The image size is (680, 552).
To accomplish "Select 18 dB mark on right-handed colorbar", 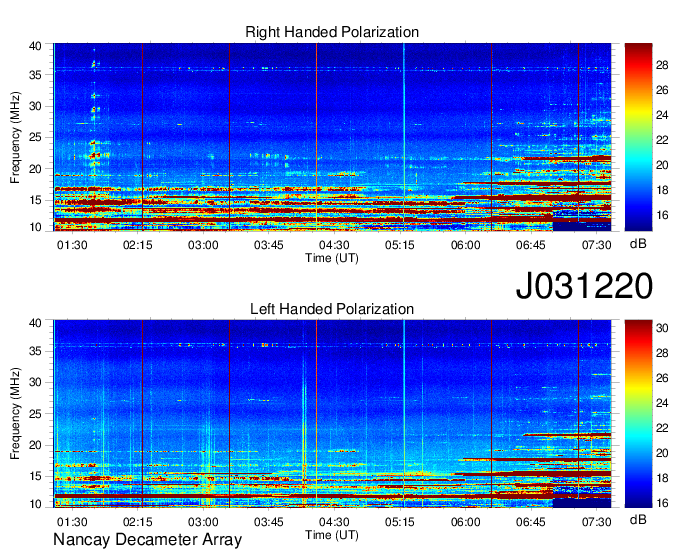I will tap(662, 190).
